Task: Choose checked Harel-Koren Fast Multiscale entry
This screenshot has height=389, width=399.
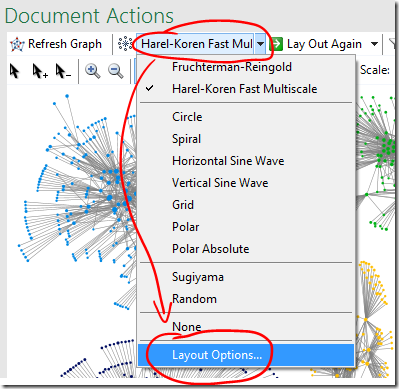Action: coord(246,89)
